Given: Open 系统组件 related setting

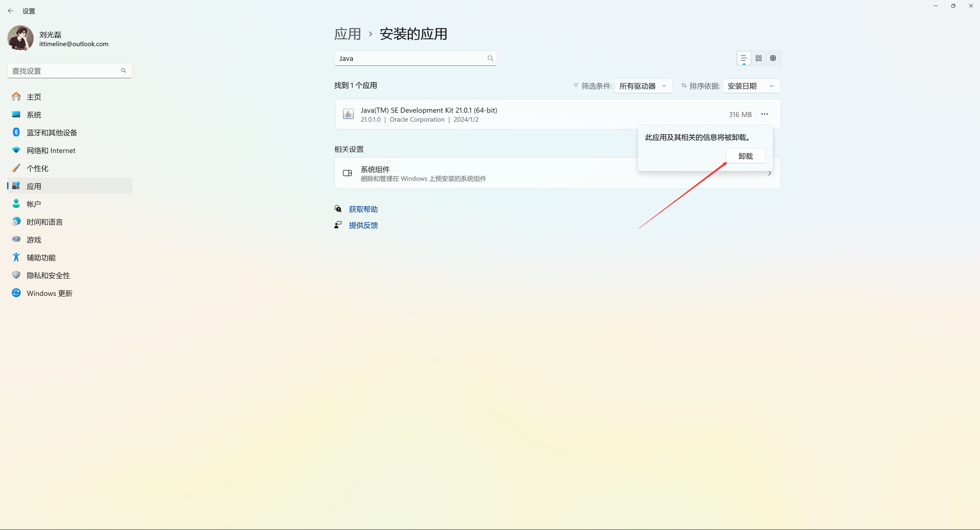Looking at the screenshot, I should (557, 173).
